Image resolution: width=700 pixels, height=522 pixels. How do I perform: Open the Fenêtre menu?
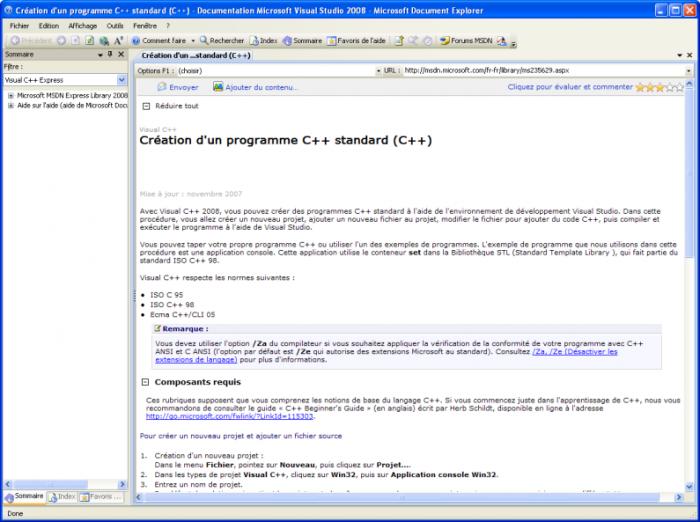[145, 26]
